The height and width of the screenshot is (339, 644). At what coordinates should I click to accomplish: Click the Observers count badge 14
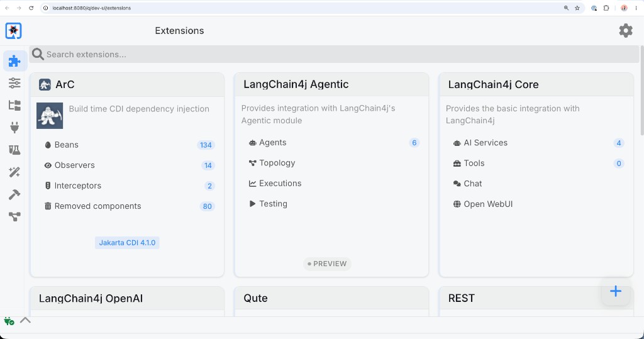click(x=208, y=165)
